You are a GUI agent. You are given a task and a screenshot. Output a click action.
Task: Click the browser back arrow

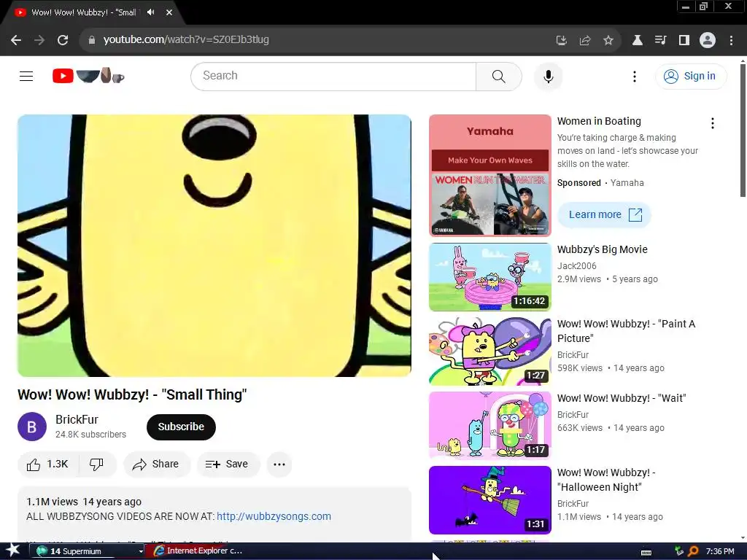[x=16, y=40]
